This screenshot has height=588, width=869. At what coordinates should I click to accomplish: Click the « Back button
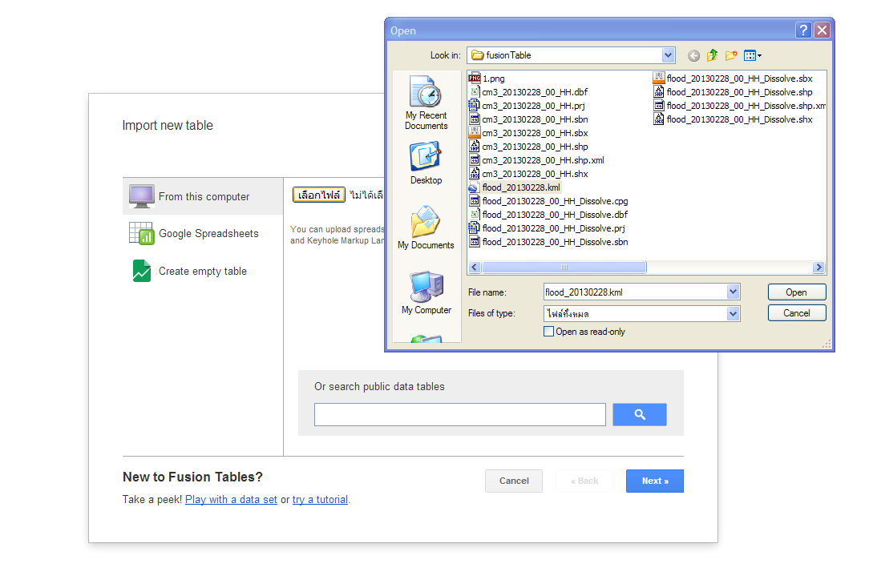click(x=584, y=481)
